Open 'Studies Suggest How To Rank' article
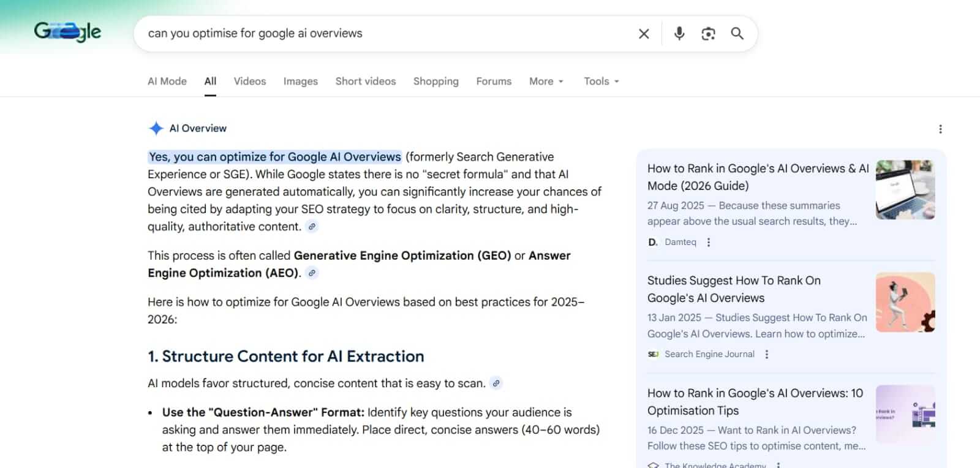The image size is (980, 468). [x=734, y=289]
